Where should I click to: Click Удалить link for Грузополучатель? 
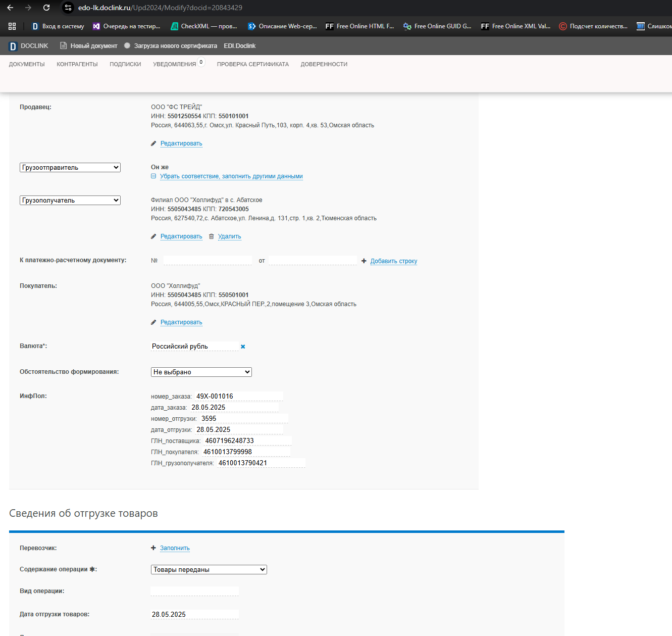230,236
